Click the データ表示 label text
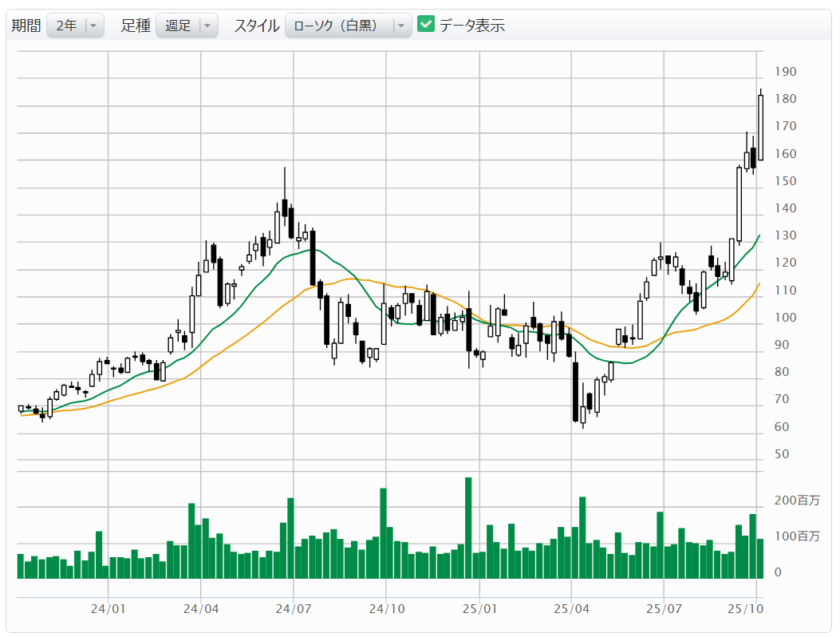 point(472,26)
